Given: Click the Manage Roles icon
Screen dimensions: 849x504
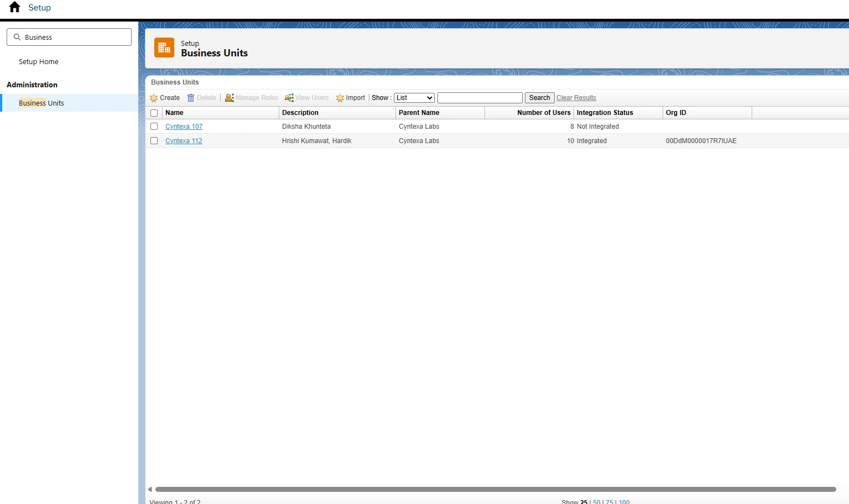Looking at the screenshot, I should (x=230, y=98).
